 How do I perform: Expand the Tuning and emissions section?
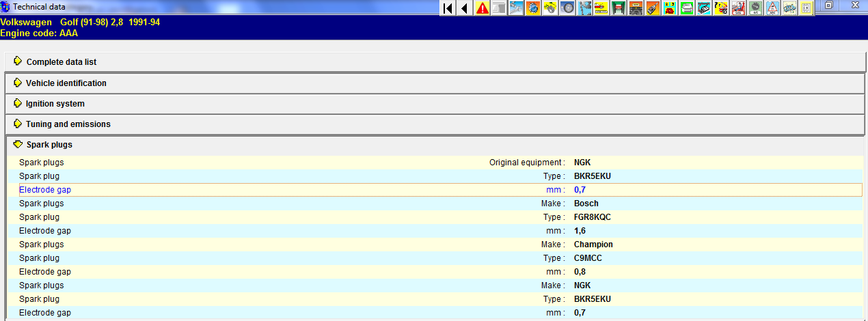click(68, 124)
